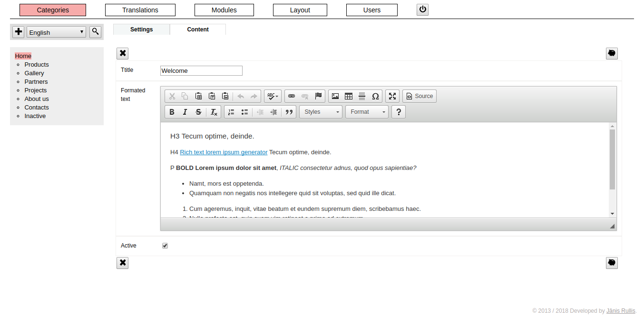Apply block quote formatting
This screenshot has width=644, height=318.
[289, 112]
